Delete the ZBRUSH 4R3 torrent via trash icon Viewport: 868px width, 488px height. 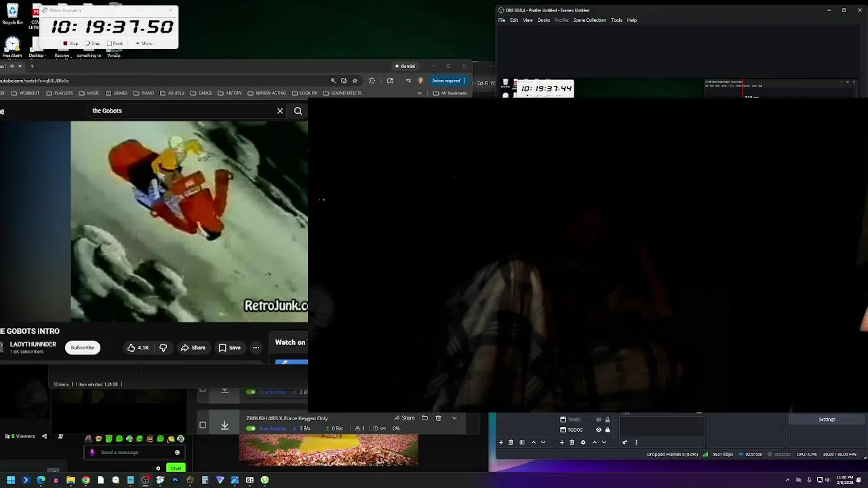(438, 418)
